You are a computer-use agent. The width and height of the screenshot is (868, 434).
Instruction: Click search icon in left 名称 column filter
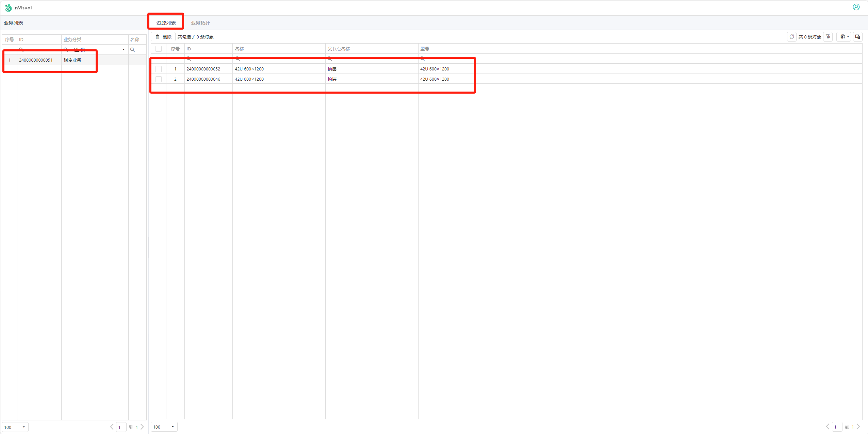(132, 50)
